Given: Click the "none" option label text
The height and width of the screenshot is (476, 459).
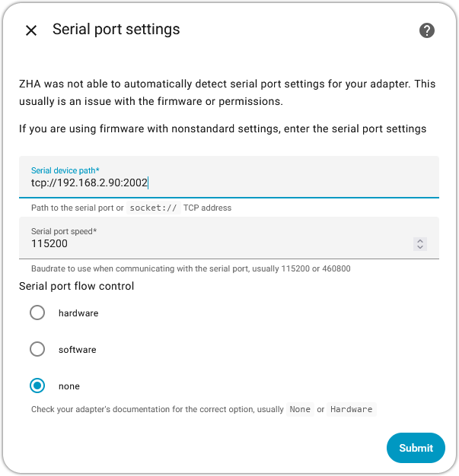Looking at the screenshot, I should click(69, 386).
